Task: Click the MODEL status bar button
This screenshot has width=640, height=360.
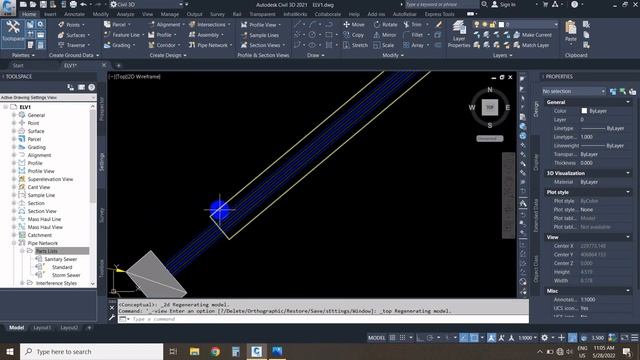Action: pos(376,338)
